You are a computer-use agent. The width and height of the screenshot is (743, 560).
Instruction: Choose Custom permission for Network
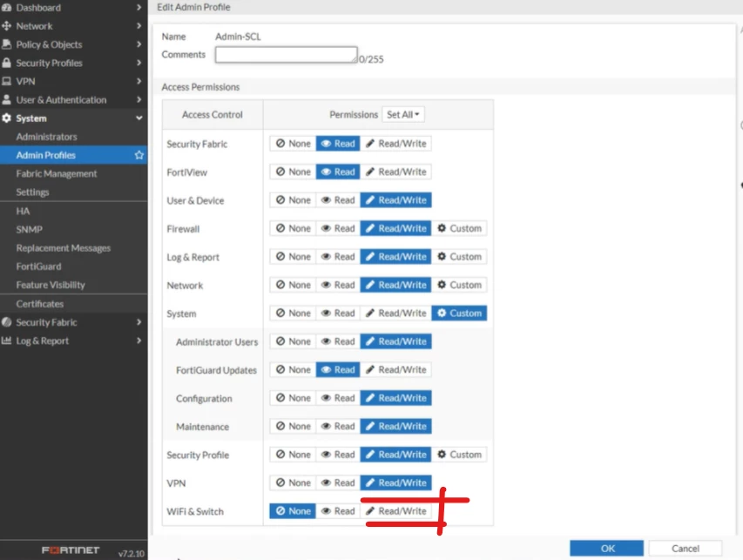(x=459, y=285)
